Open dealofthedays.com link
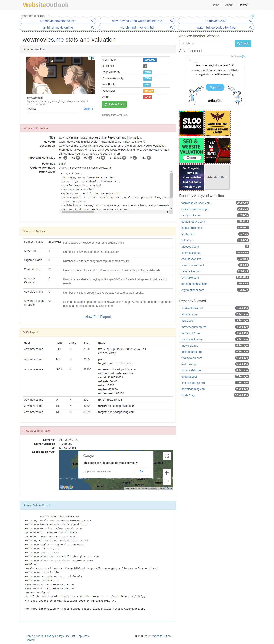The width and height of the screenshot is (274, 644). click(x=193, y=222)
